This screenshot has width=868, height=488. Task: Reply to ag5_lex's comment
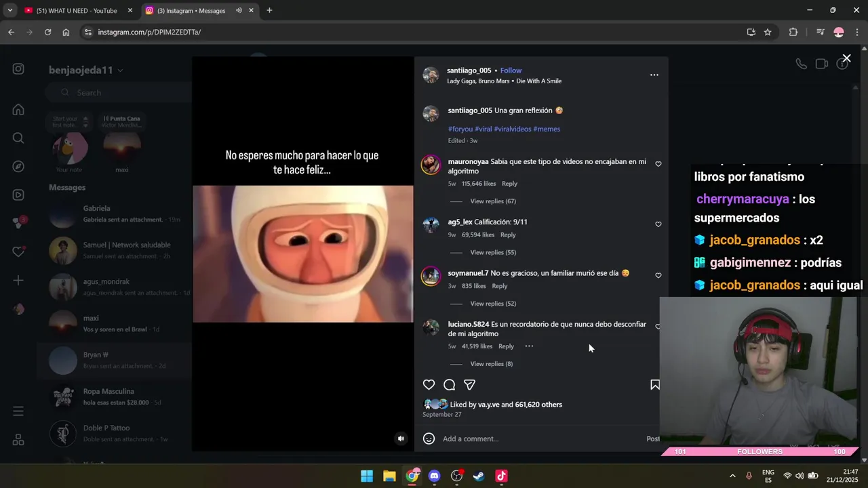[x=508, y=235]
